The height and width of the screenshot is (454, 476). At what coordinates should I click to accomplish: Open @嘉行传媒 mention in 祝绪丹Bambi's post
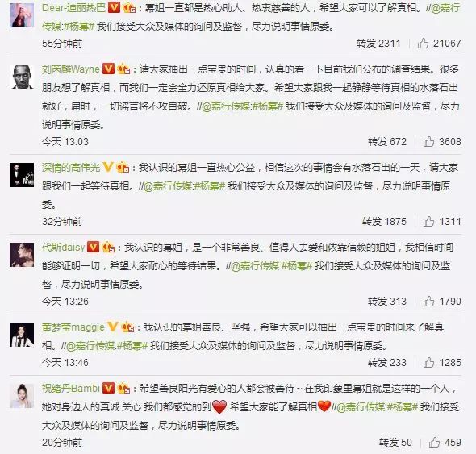tap(361, 407)
